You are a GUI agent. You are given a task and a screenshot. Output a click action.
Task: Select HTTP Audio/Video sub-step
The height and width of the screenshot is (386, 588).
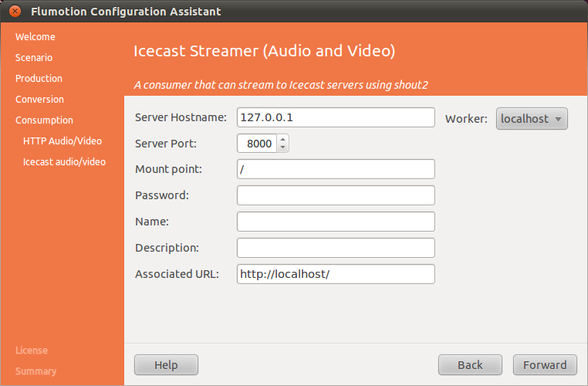[63, 141]
